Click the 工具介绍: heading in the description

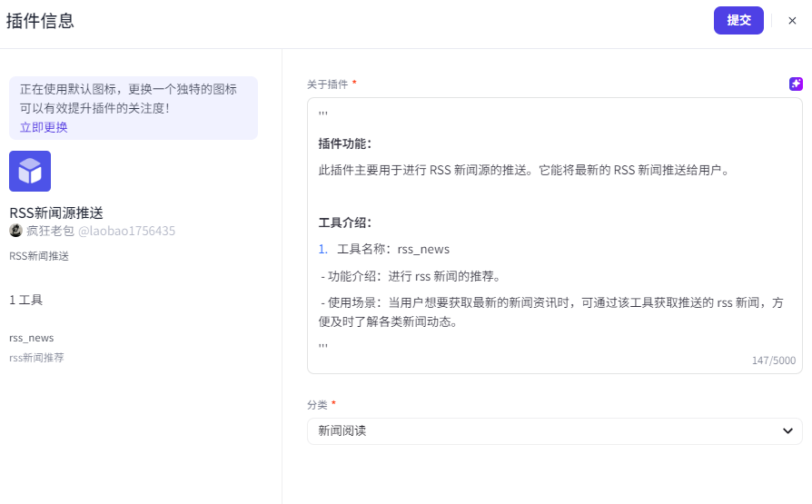345,222
